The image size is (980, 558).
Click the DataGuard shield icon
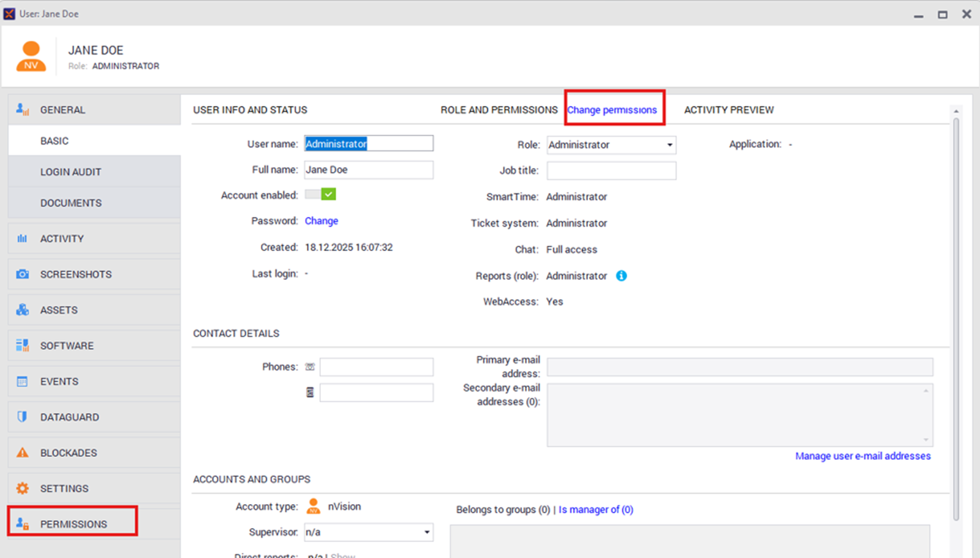point(23,417)
